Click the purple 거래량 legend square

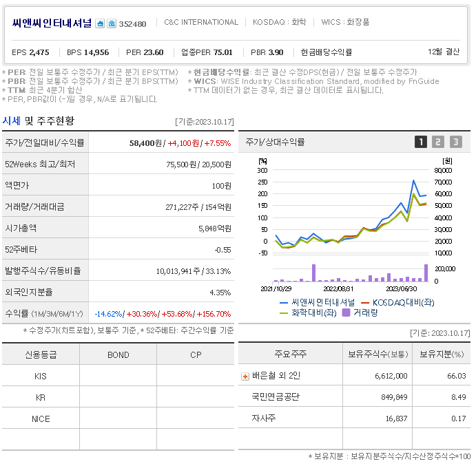coord(346,313)
